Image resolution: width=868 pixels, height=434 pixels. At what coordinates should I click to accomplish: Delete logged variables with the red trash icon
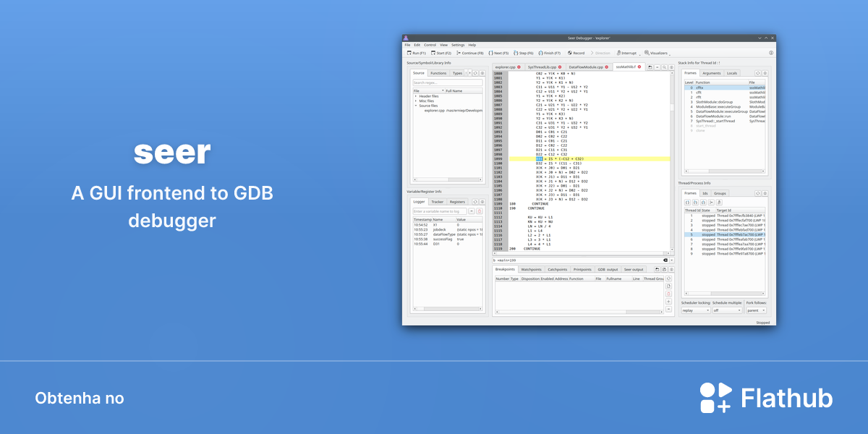pos(479,211)
